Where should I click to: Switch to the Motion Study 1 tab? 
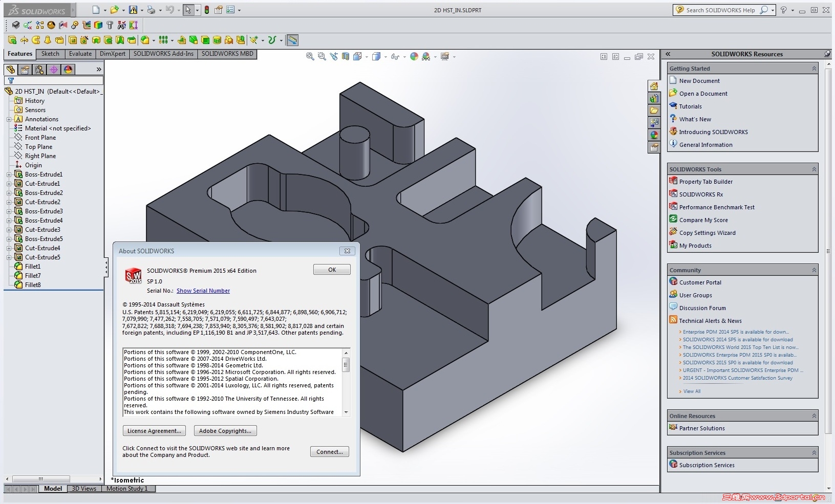tap(127, 489)
